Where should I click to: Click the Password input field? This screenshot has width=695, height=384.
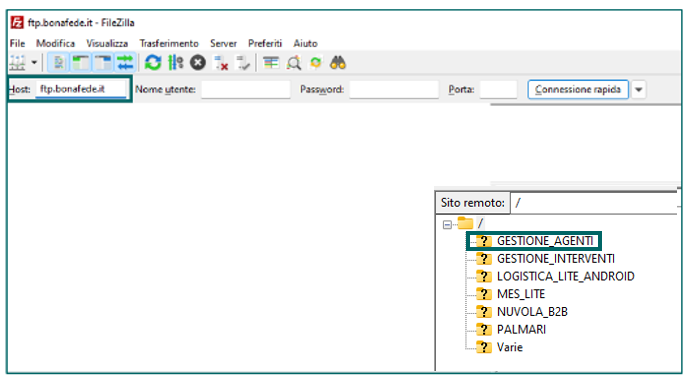[394, 90]
